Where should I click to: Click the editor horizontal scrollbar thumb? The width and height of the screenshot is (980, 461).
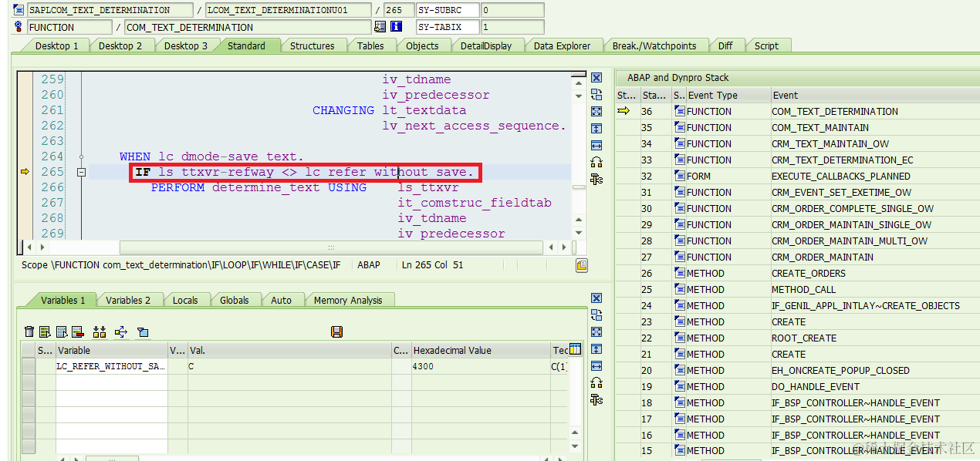331,247
